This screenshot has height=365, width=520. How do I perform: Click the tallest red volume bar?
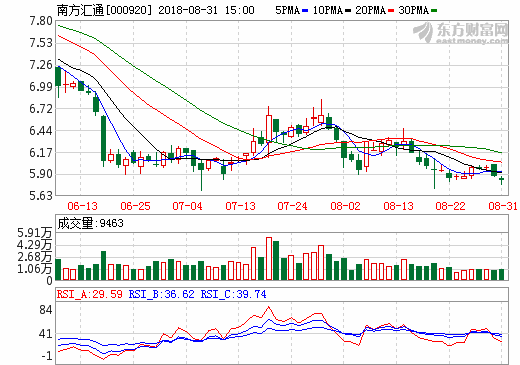pos(269,258)
